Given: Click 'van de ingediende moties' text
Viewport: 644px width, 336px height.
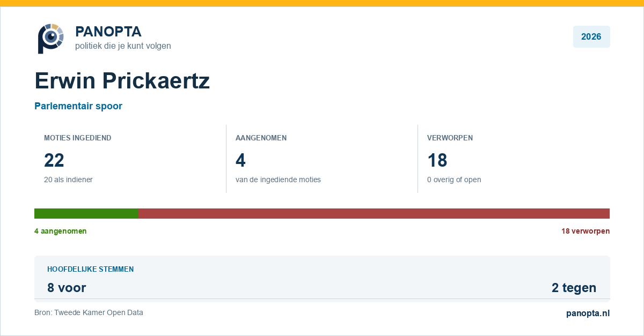Looking at the screenshot, I should point(278,180).
